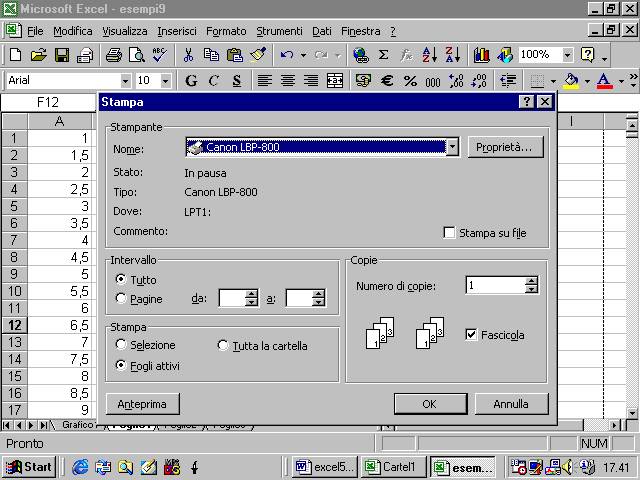Click the New workbook toolbar icon
Viewport: 640px width, 480px height.
click(15, 55)
